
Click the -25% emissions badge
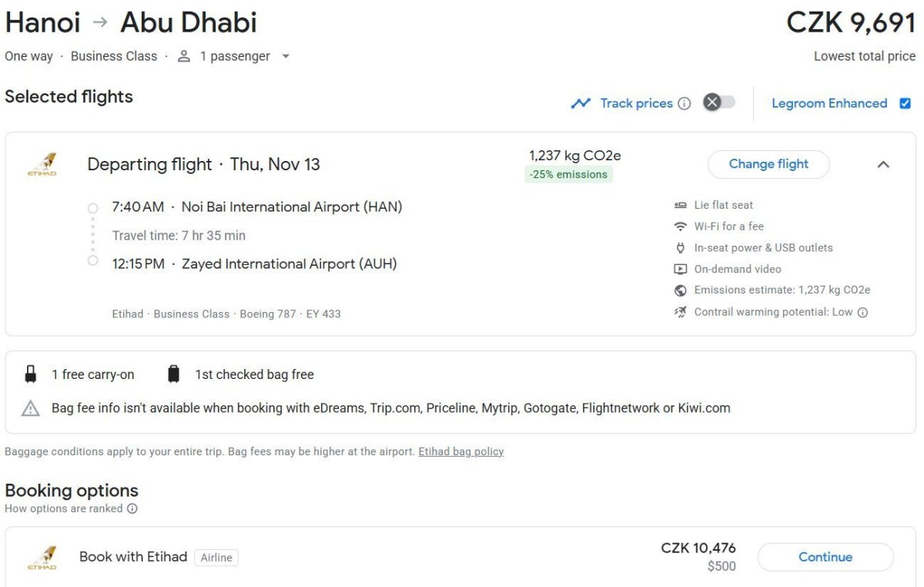pos(568,175)
